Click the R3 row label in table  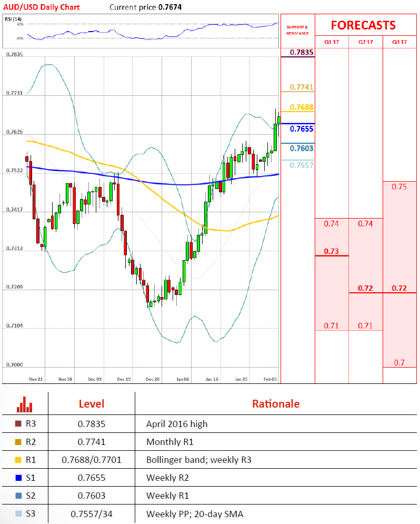tap(31, 424)
